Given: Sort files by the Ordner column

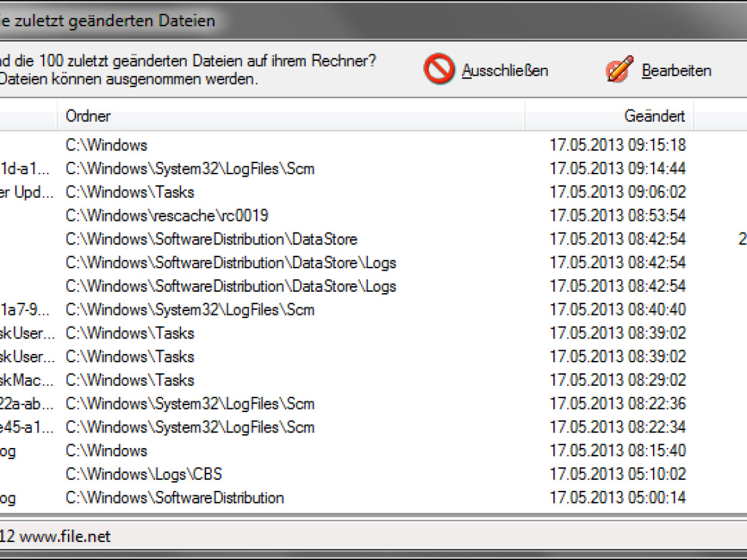Looking at the screenshot, I should 87,116.
